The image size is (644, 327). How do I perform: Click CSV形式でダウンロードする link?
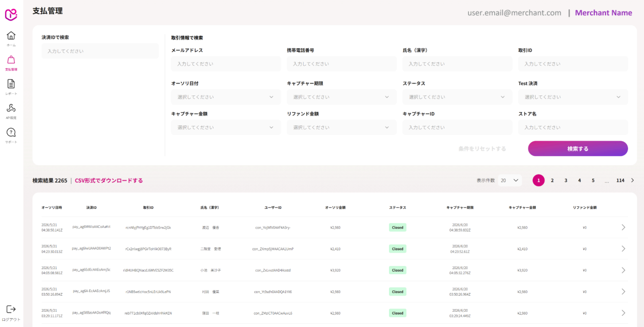pos(109,181)
